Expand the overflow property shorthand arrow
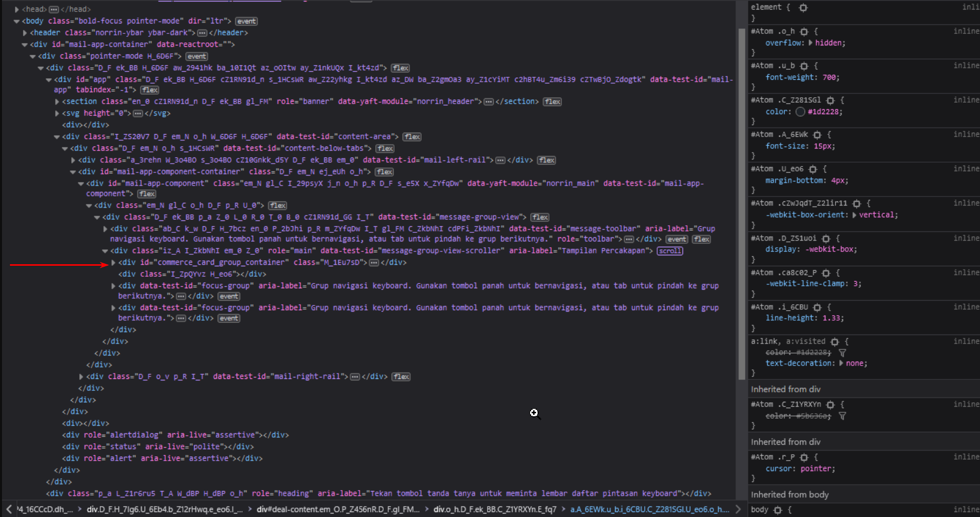Viewport: 980px width, 517px height. tap(810, 43)
